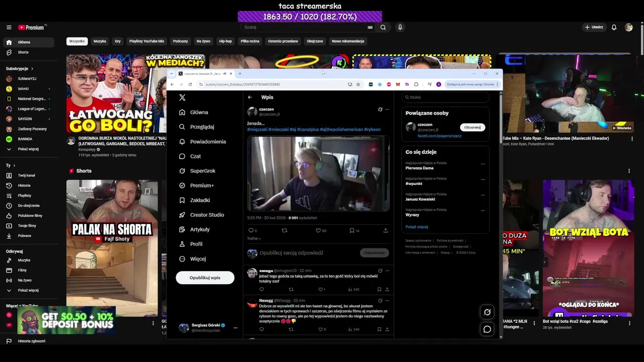Screen dimensions: 644x362
Task: Open Historia in the YouTube sidebar
Action: 29,186
